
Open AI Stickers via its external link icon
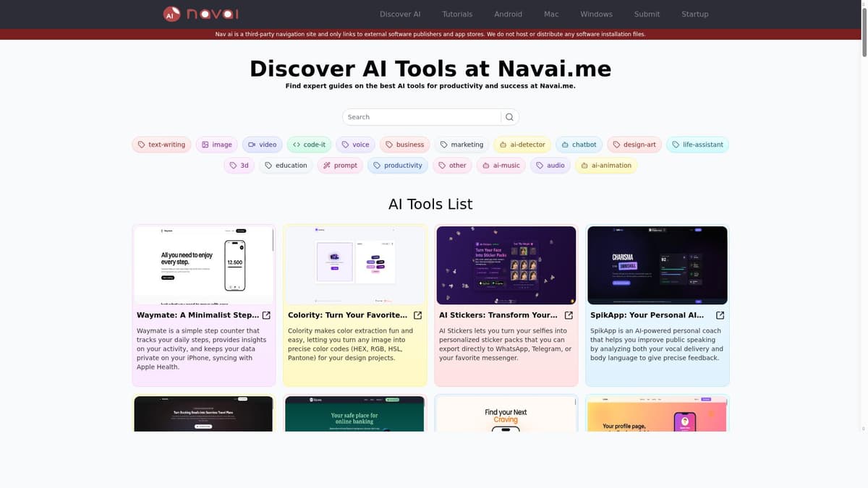569,315
